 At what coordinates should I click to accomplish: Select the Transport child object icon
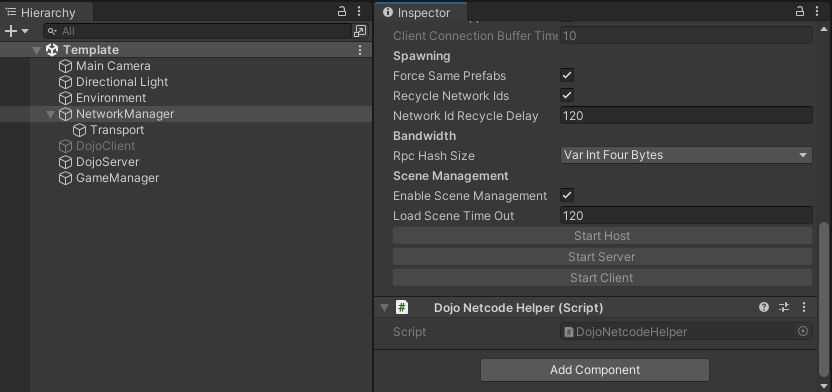click(x=80, y=130)
